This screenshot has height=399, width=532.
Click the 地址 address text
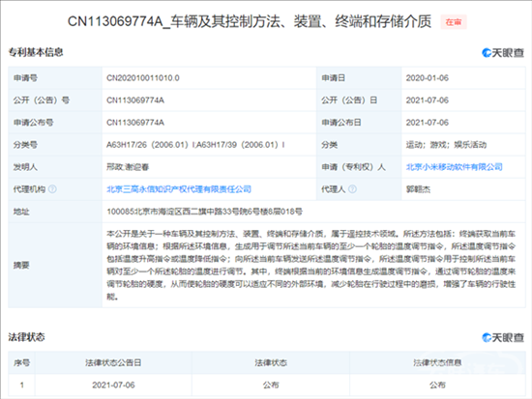(x=205, y=212)
